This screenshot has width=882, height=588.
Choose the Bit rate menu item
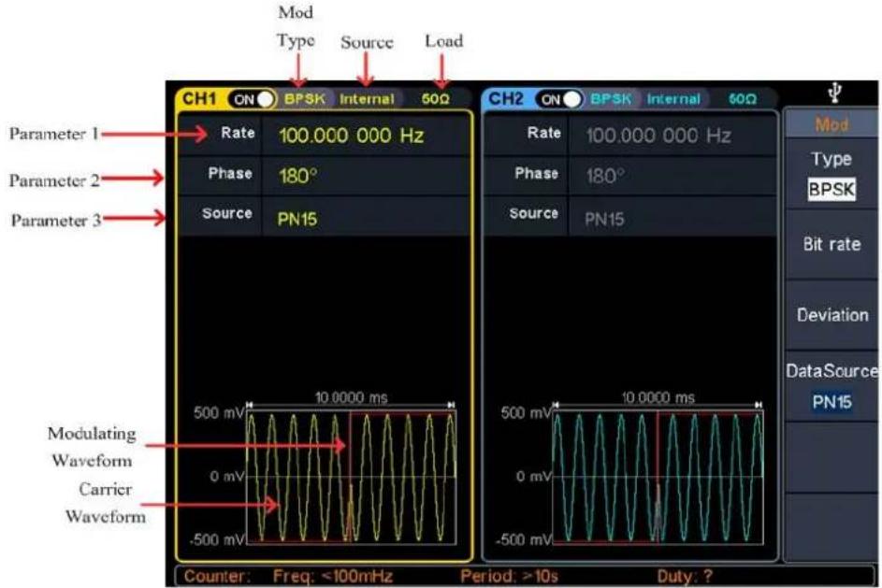click(831, 245)
